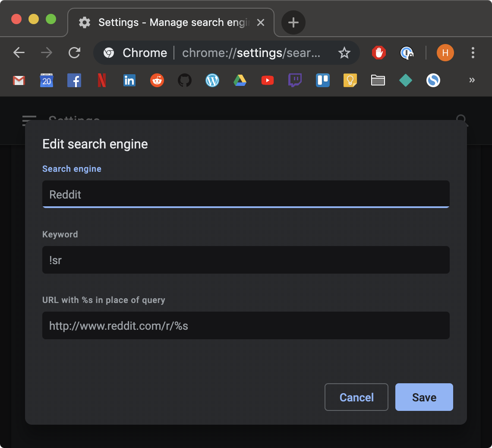Click the 'URL with %s in place of query' label
This screenshot has width=492, height=448.
(x=104, y=300)
